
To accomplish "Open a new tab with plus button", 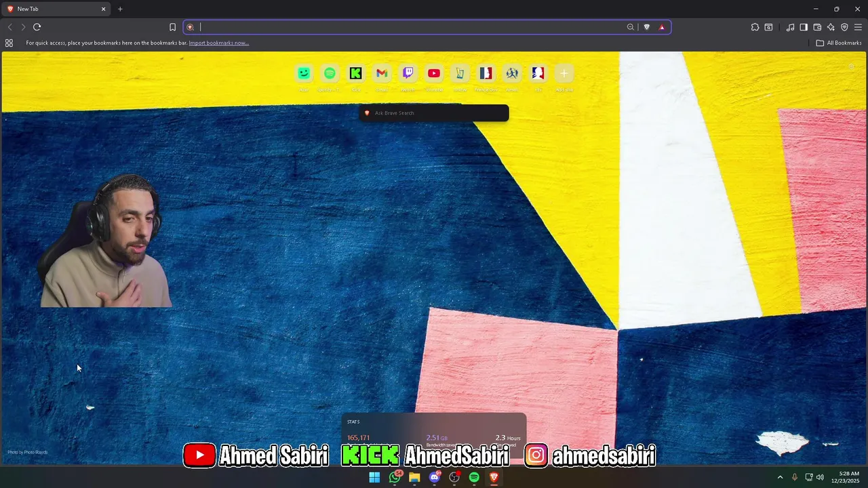I will tap(120, 9).
